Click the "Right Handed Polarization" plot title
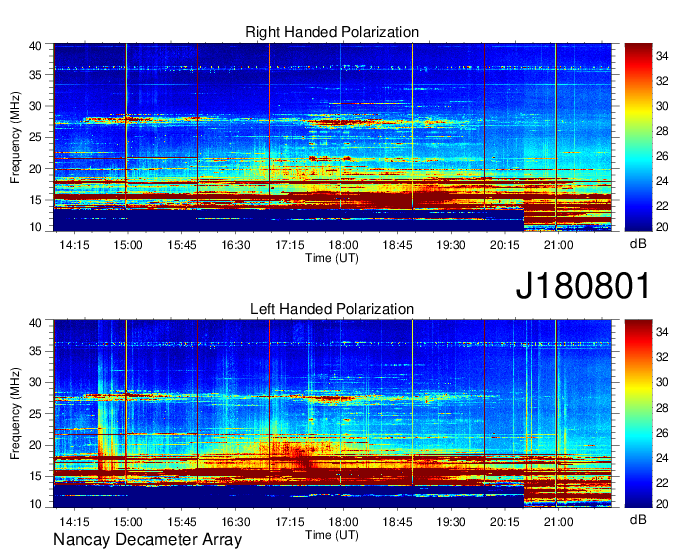 [332, 32]
